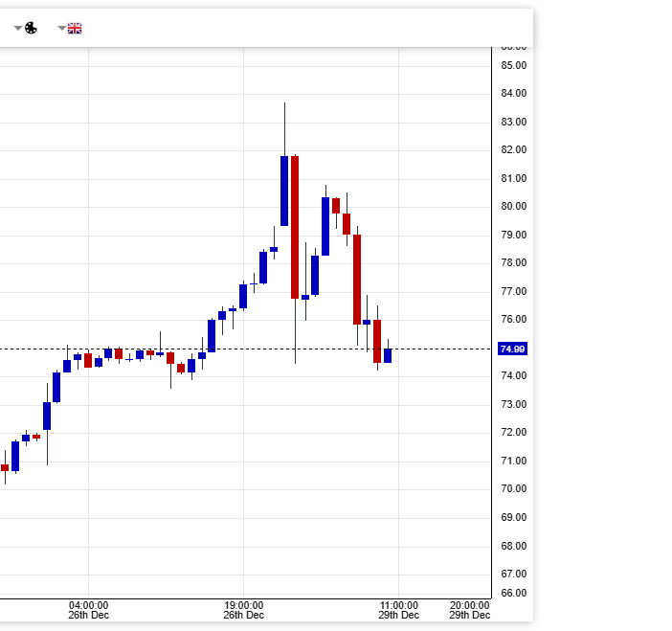
Task: Click the 85.00 price axis label
Action: (x=513, y=65)
